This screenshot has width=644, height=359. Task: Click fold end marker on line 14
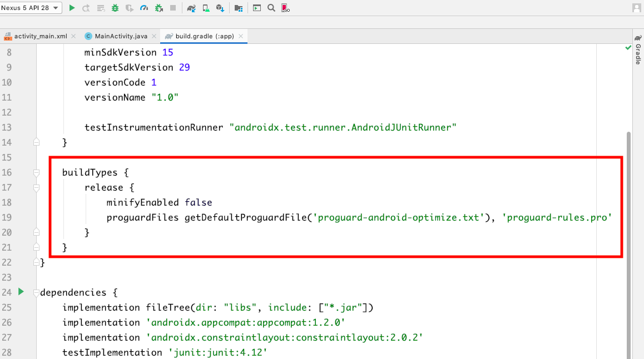[37, 142]
